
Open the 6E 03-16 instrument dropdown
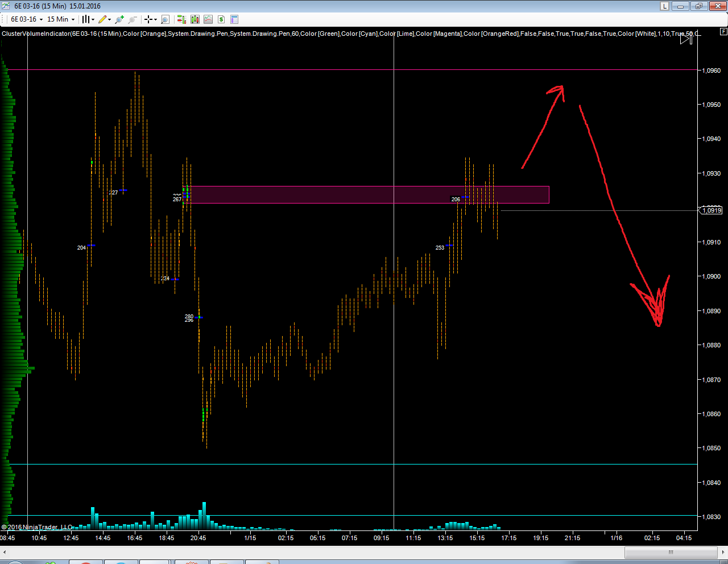(27, 19)
